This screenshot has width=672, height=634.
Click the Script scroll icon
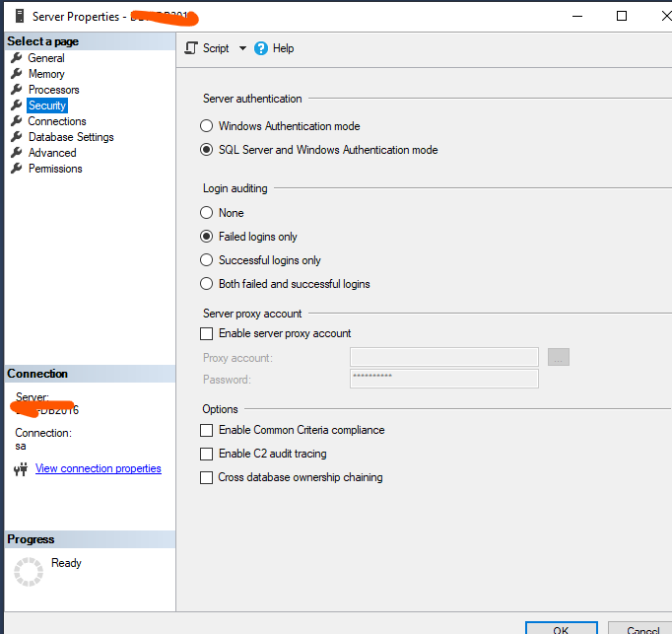click(x=191, y=48)
